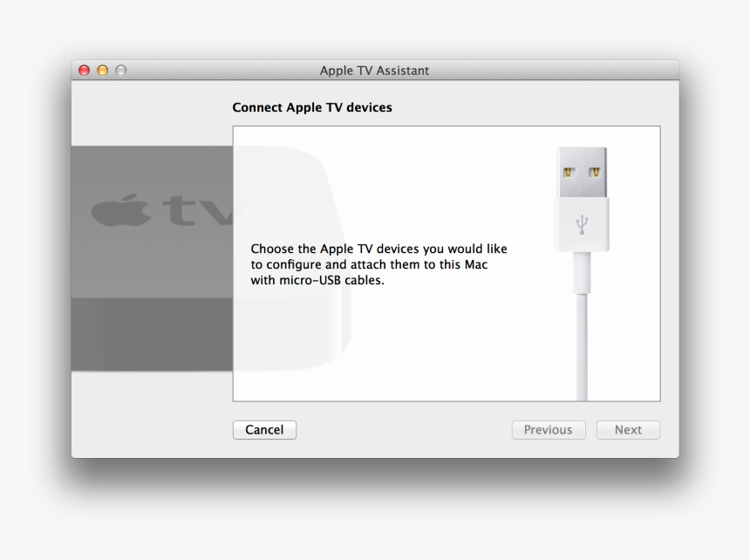Select the USB connector illustration

click(x=582, y=194)
